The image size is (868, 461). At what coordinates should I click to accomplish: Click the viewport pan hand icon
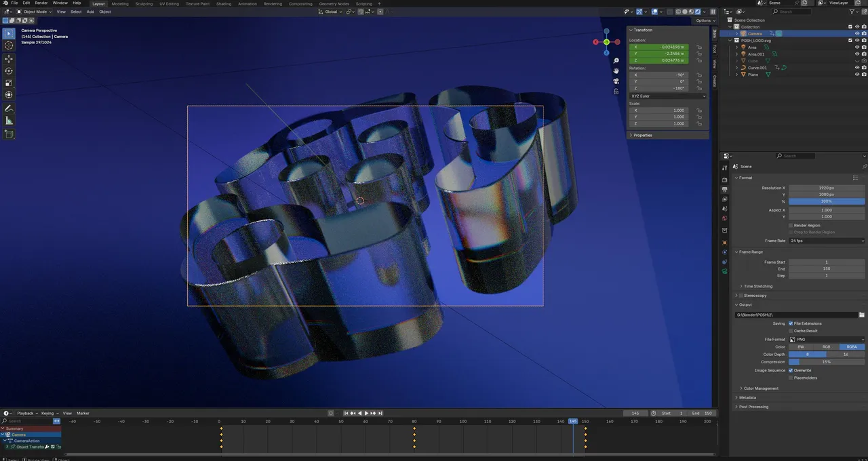point(616,71)
